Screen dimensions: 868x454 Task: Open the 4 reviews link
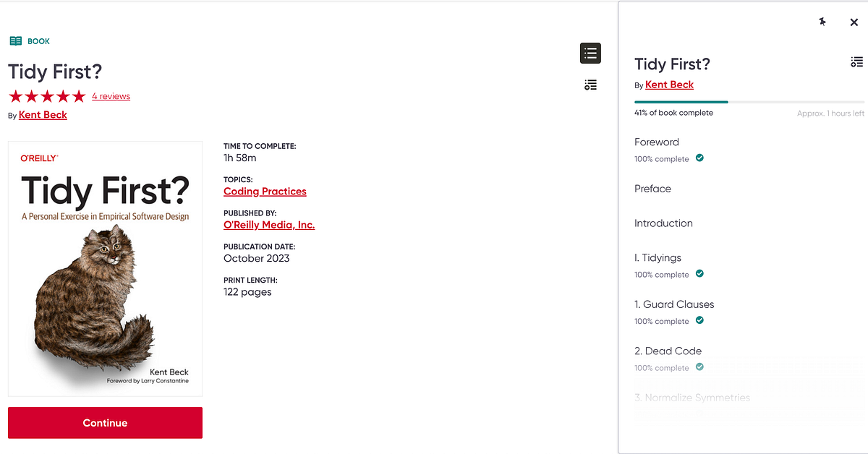[x=111, y=96]
